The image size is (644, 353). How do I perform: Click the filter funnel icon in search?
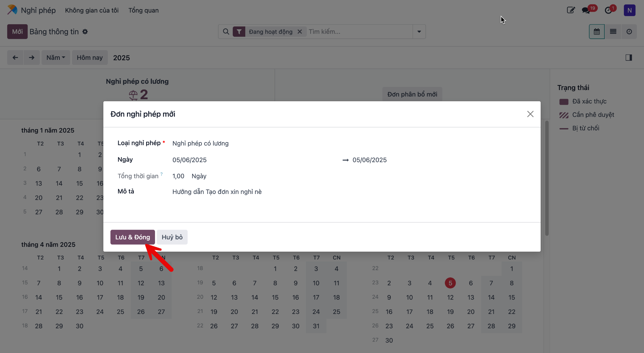(x=239, y=31)
